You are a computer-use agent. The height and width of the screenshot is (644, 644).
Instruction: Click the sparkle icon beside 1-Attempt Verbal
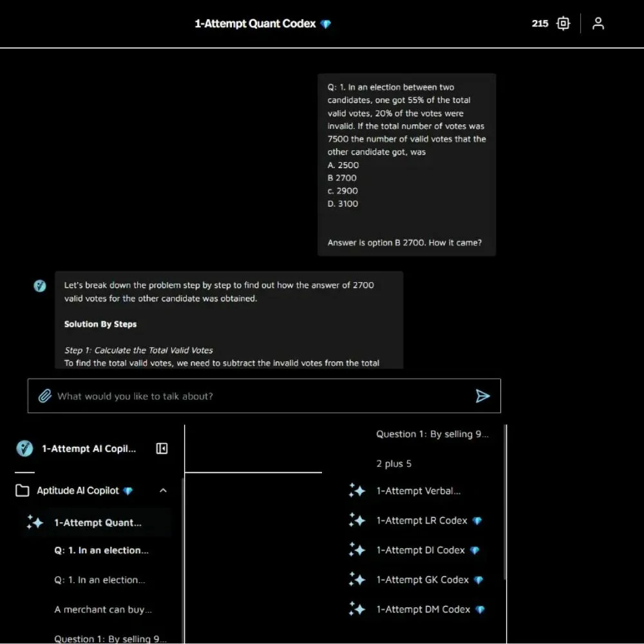(357, 491)
